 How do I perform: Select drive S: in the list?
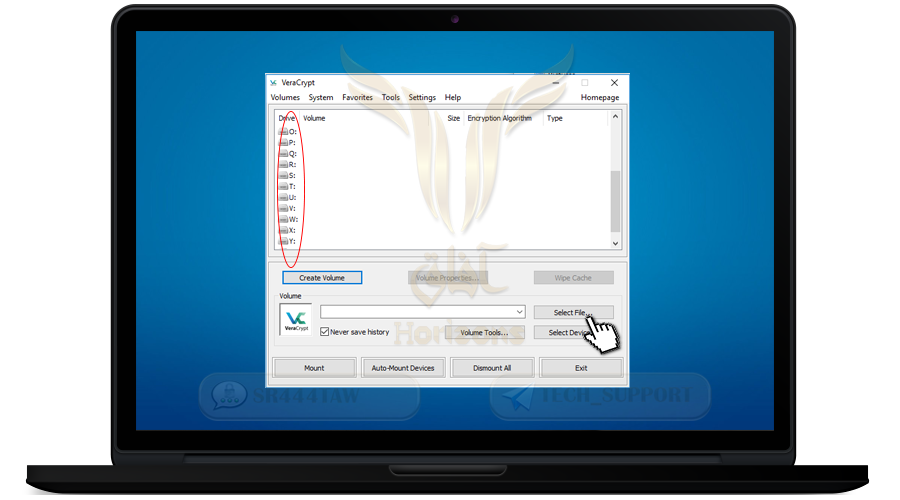(x=288, y=175)
